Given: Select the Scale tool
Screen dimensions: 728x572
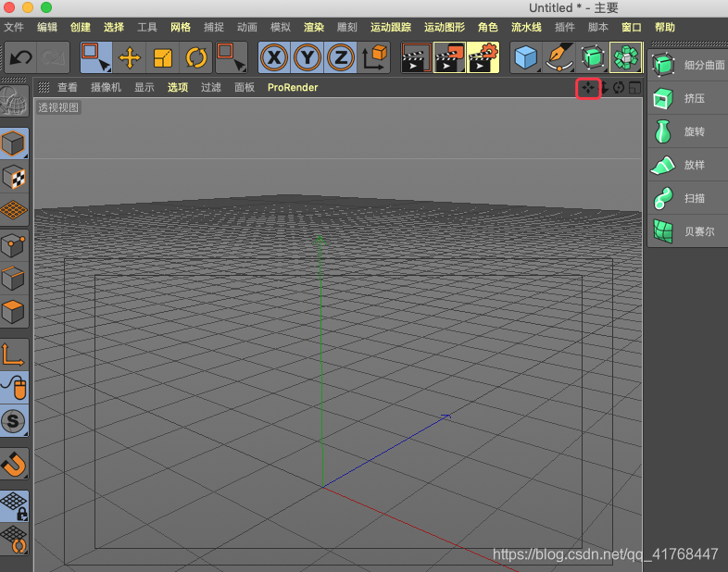Looking at the screenshot, I should coord(162,57).
